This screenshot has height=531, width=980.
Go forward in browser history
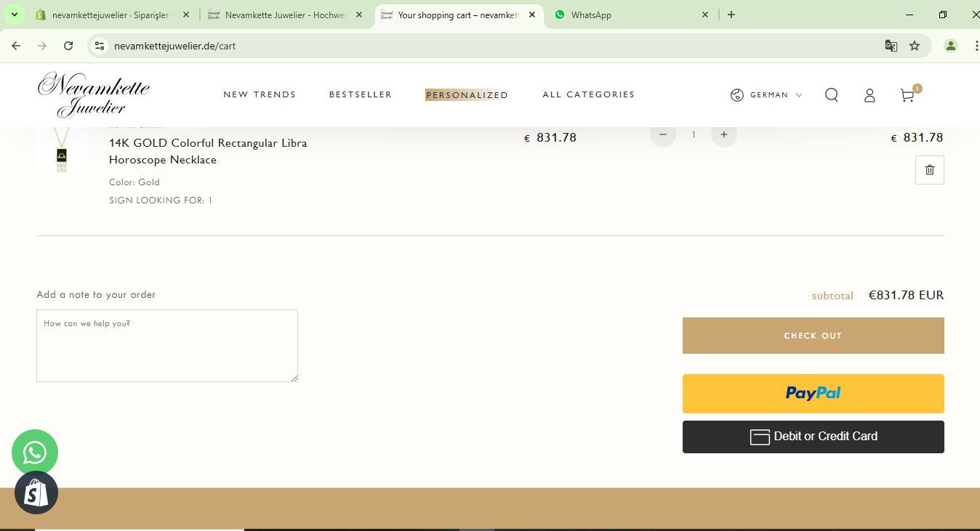click(42, 46)
